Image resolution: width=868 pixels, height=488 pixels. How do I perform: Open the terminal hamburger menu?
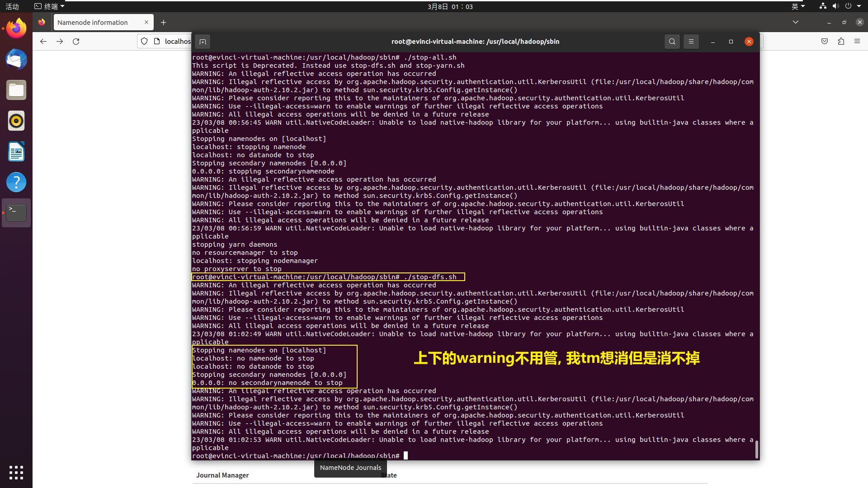691,42
